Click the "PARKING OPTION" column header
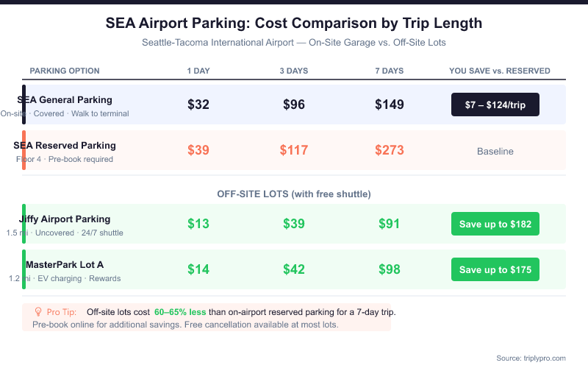588x368 pixels. [65, 71]
